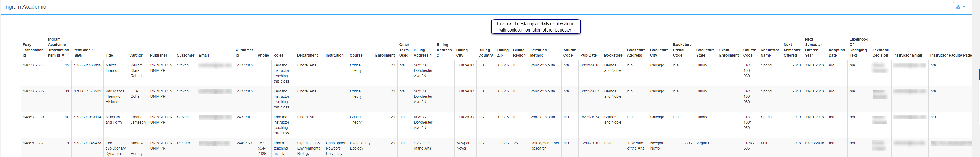The height and width of the screenshot is (157, 980).
Task: Click Billing Region column header
Action: (x=519, y=53)
